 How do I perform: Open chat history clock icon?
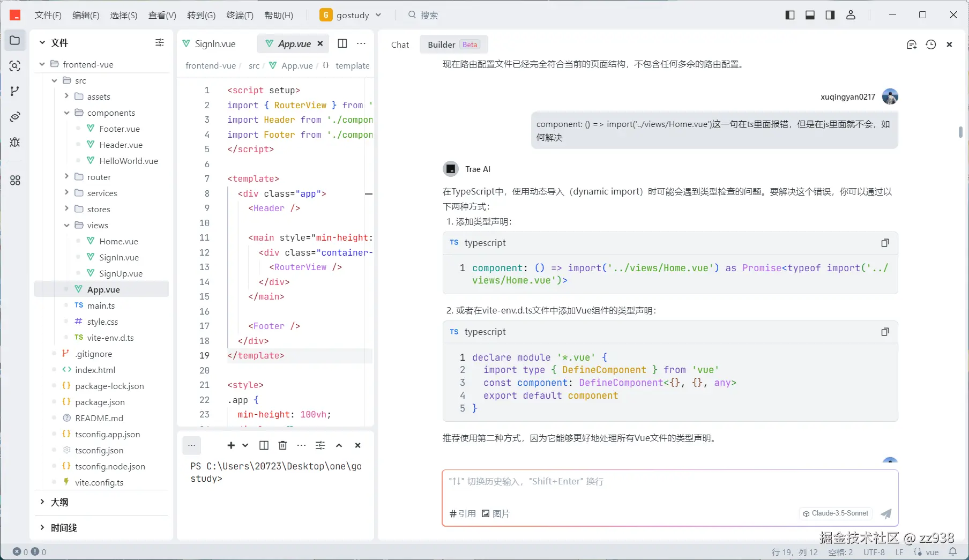pyautogui.click(x=931, y=44)
